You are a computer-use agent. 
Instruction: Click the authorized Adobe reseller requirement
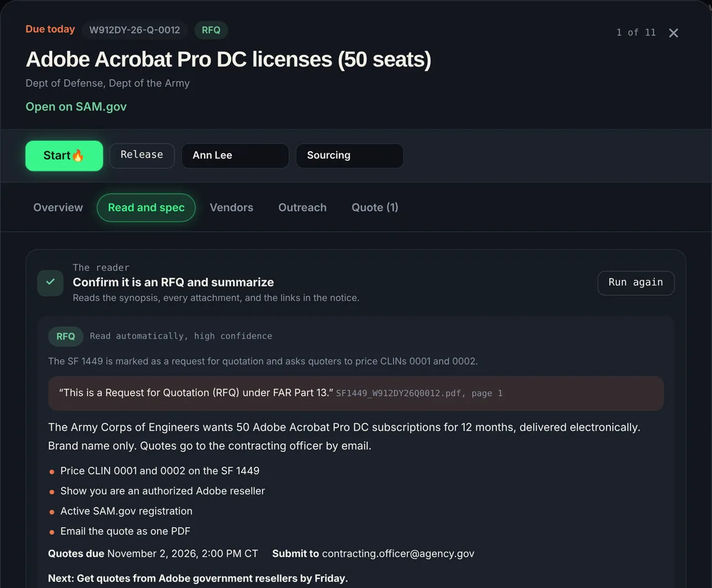coord(162,491)
